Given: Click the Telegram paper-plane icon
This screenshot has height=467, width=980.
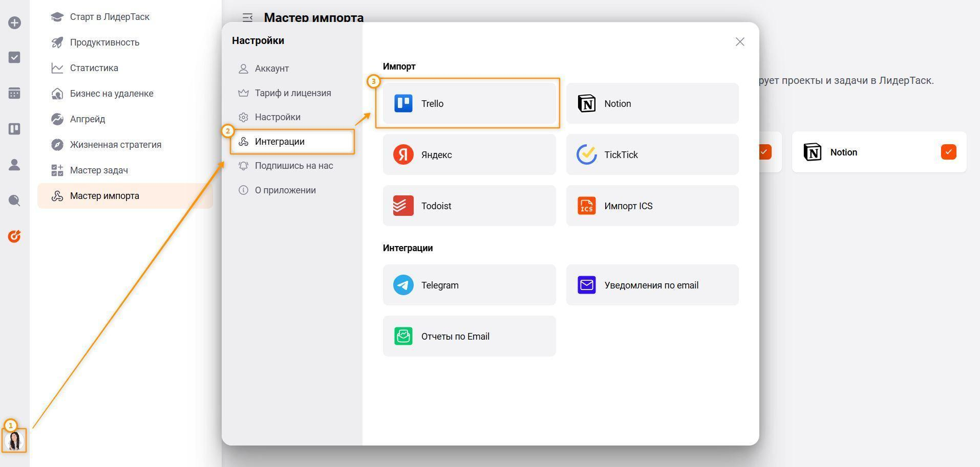Looking at the screenshot, I should (x=403, y=285).
